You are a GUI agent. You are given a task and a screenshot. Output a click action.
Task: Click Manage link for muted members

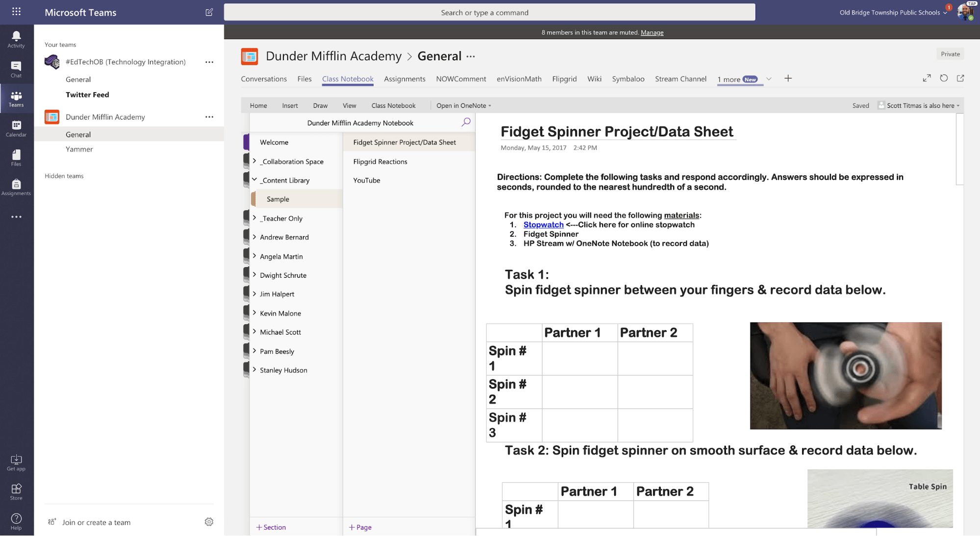[652, 32]
